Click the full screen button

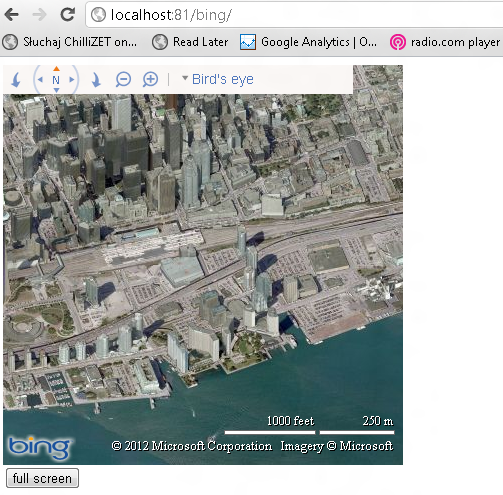point(42,478)
